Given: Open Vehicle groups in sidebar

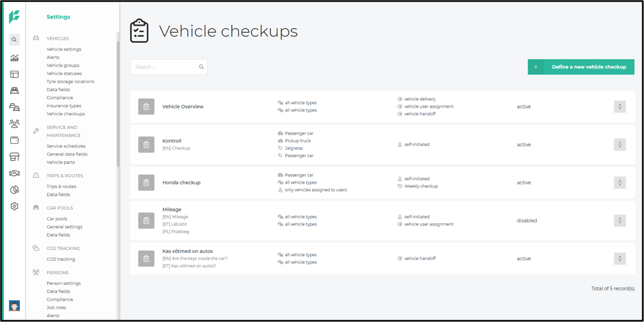Looking at the screenshot, I should coord(63,65).
